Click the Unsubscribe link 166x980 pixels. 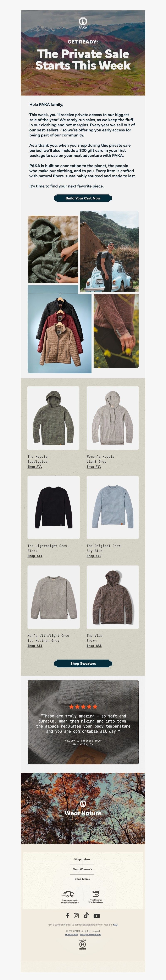(x=71, y=935)
